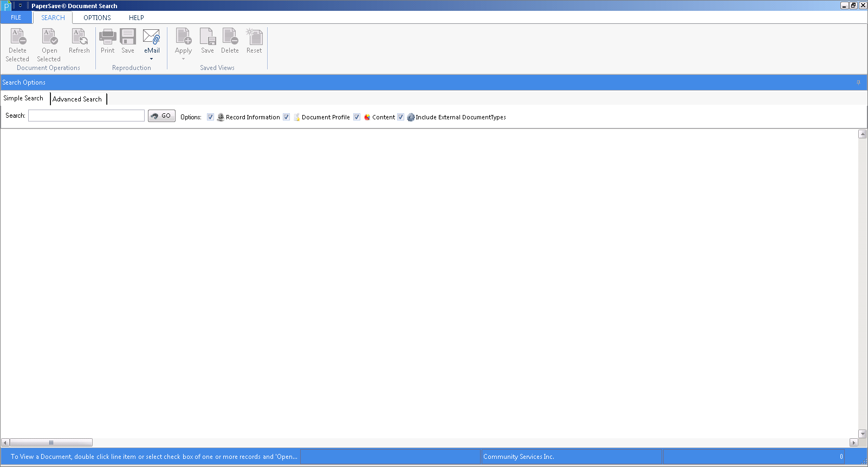The image size is (868, 467).
Task: Print documents using the Print icon
Action: 108,36
